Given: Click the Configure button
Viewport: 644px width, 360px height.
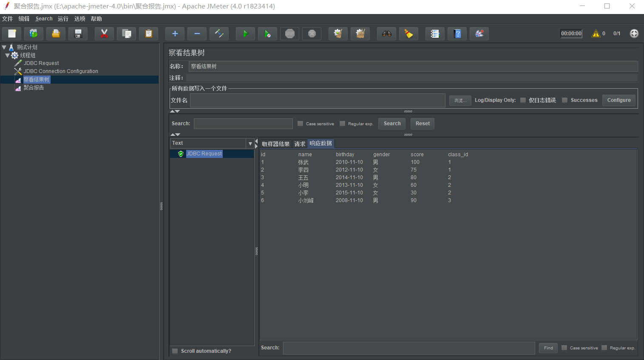Looking at the screenshot, I should pyautogui.click(x=619, y=100).
